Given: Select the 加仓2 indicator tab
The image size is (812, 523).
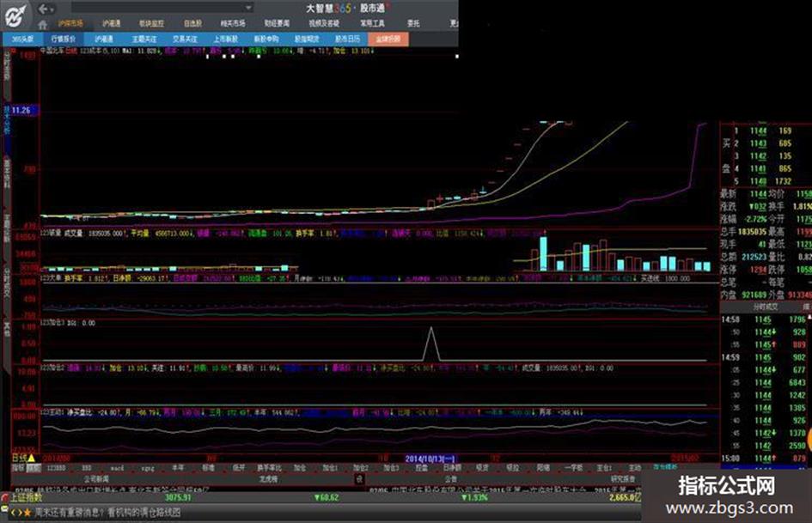Looking at the screenshot, I should pos(360,467).
